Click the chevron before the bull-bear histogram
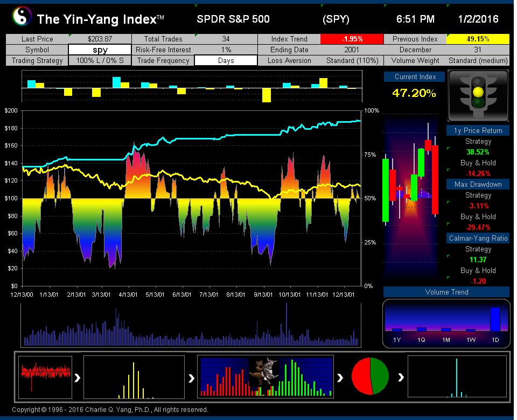517x420 pixels. click(x=191, y=378)
